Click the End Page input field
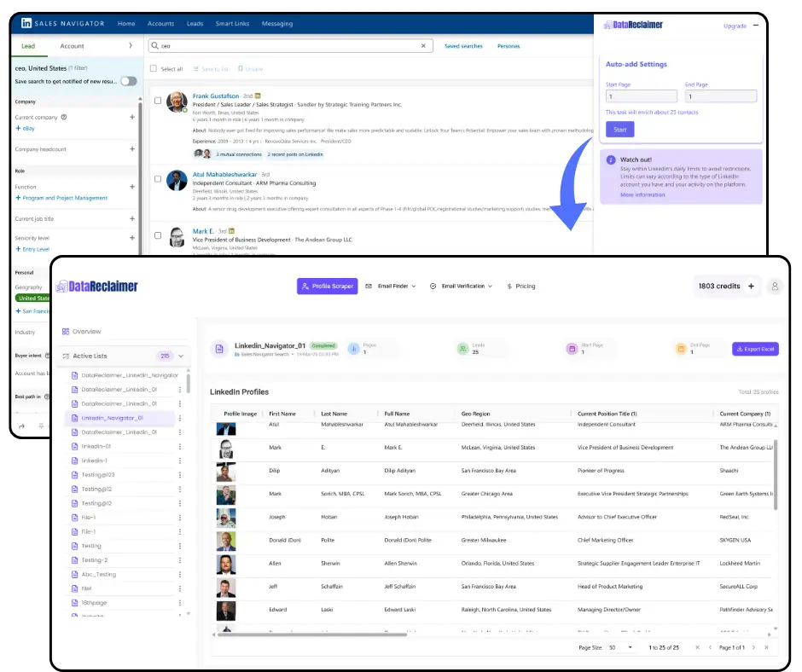 720,97
